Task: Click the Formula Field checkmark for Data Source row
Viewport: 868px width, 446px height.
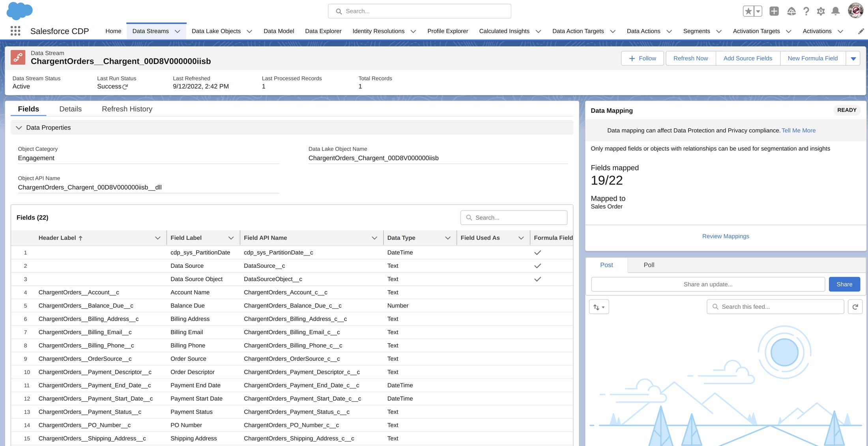Action: pyautogui.click(x=537, y=266)
